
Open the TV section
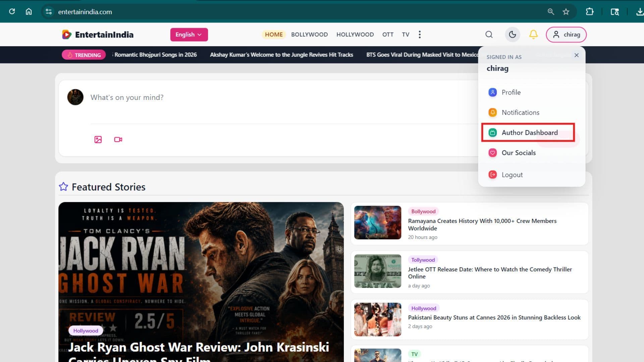[x=406, y=35]
